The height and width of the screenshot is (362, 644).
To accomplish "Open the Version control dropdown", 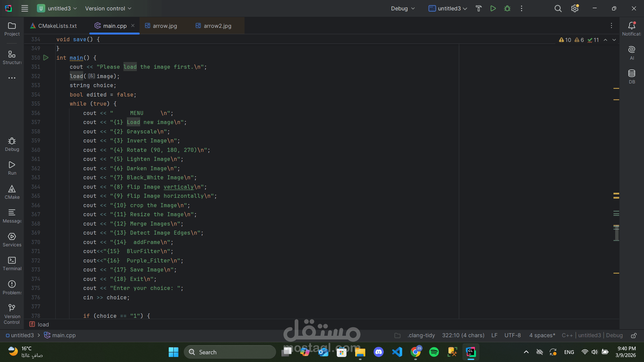I will (x=108, y=8).
